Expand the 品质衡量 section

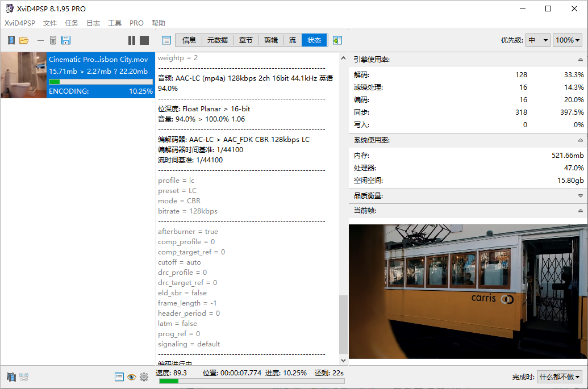(x=580, y=196)
